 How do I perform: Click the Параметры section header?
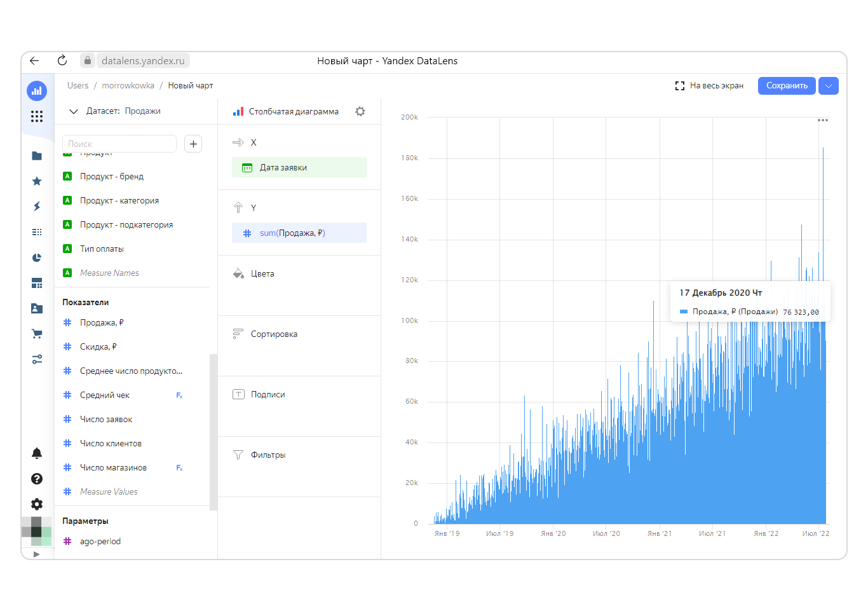pos(85,521)
